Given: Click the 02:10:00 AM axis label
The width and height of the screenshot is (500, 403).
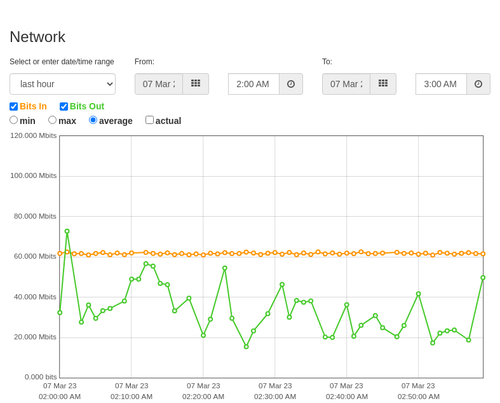Looking at the screenshot, I should click(x=131, y=397).
